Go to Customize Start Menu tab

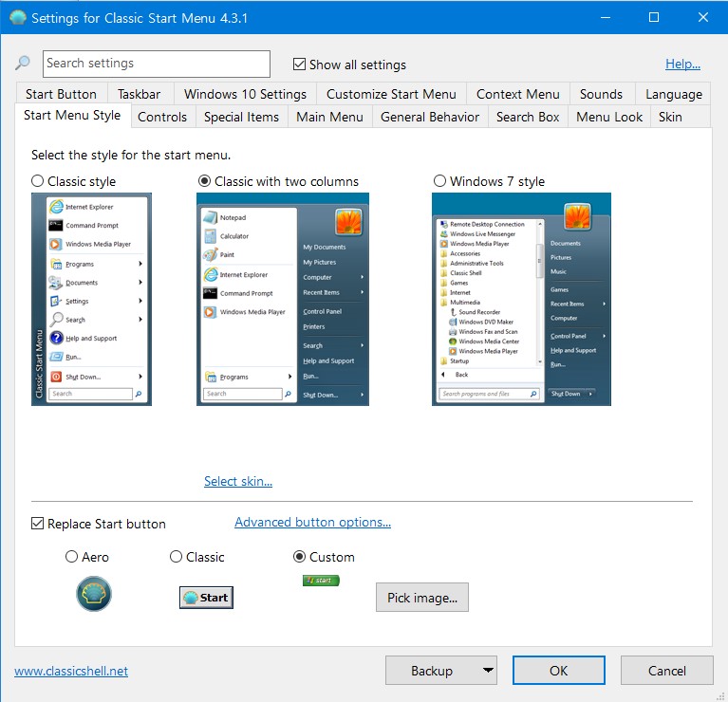[x=391, y=94]
